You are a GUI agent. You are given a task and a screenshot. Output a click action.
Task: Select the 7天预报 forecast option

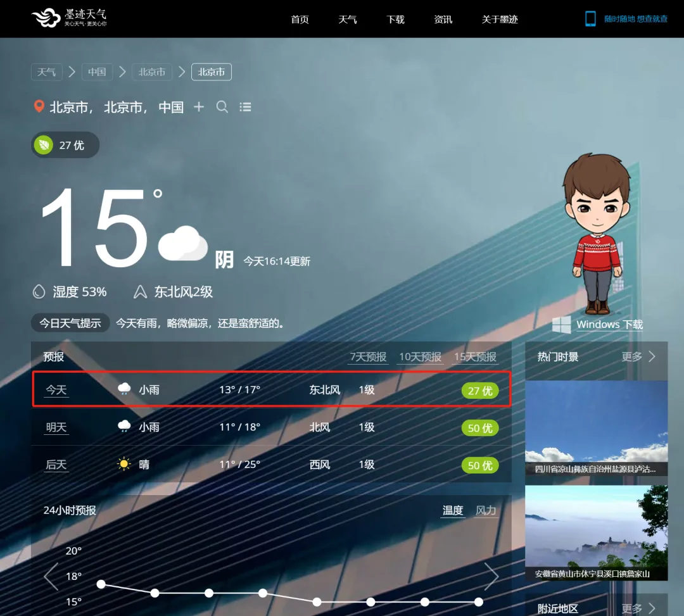(368, 357)
